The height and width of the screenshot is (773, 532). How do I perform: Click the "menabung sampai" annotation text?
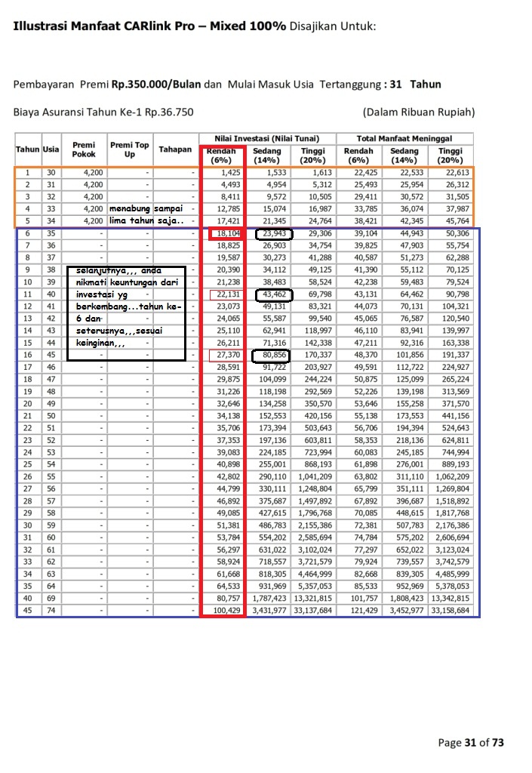tap(146, 208)
